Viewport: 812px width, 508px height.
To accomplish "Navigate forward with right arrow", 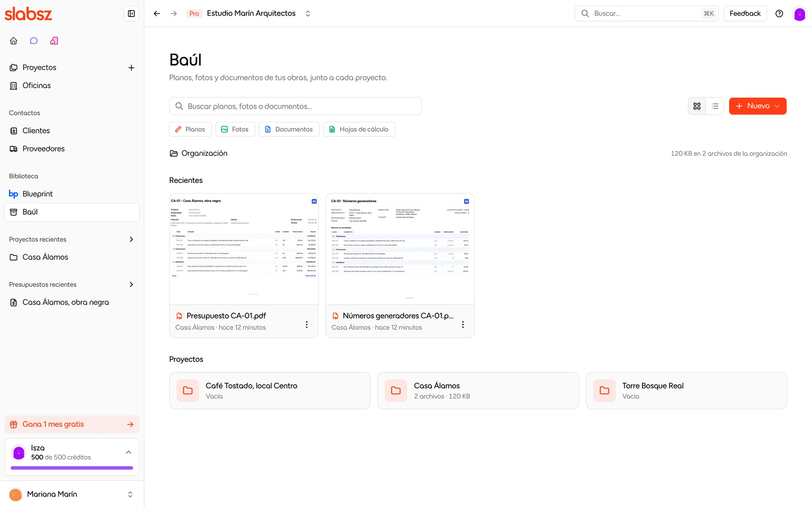I will [x=173, y=14].
